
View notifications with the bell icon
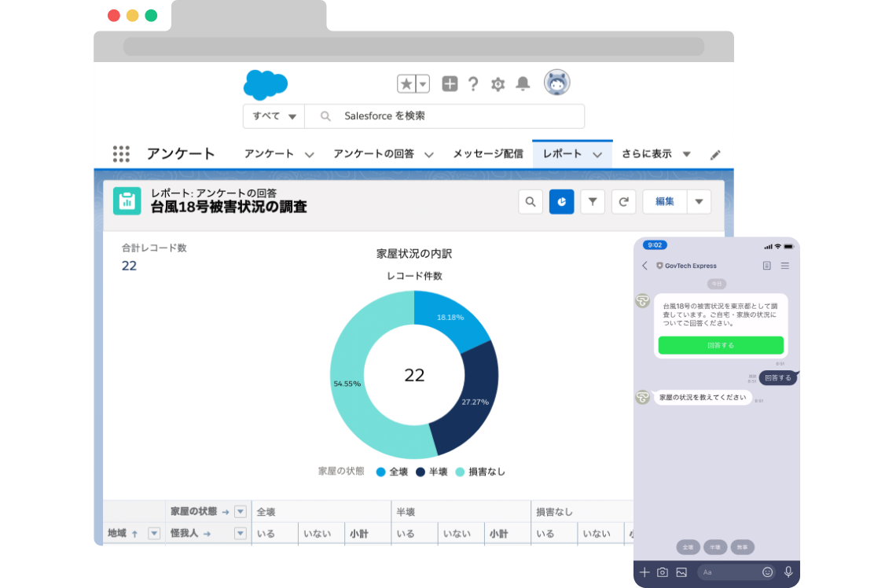tap(520, 83)
